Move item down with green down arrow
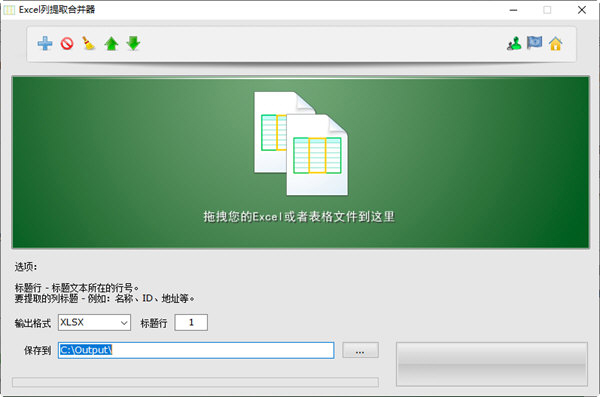This screenshot has width=600, height=397. [134, 43]
